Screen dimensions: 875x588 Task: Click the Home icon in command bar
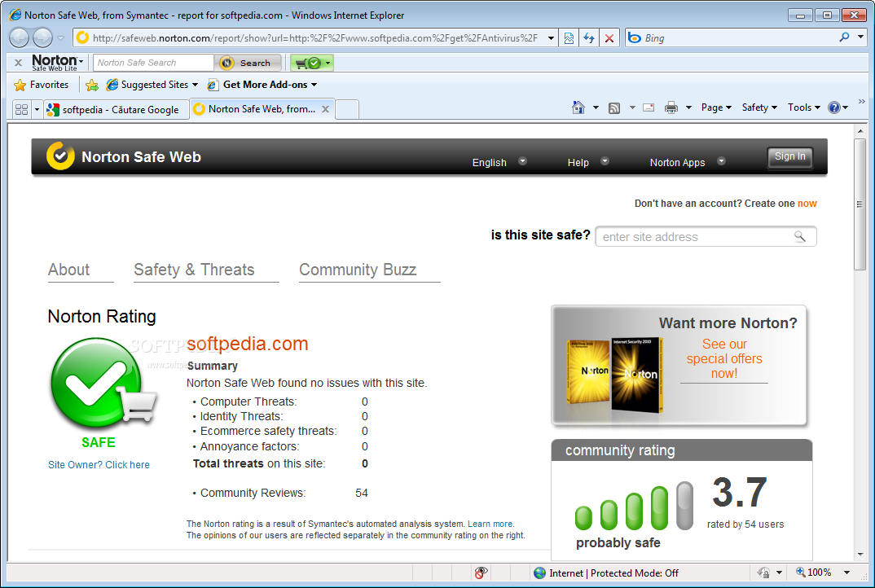pyautogui.click(x=578, y=108)
